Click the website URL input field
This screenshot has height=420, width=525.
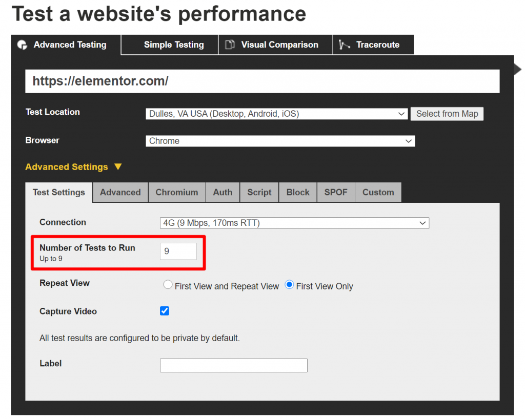tap(262, 81)
